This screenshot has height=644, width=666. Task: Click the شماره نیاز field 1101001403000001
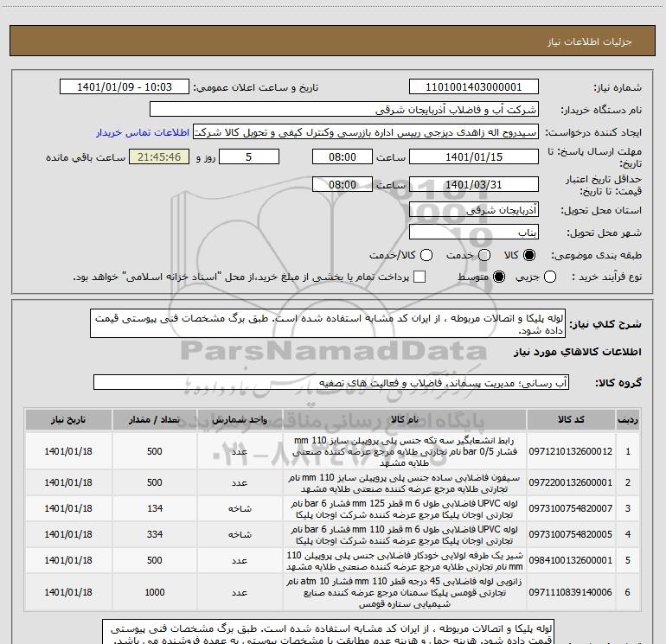(x=474, y=87)
